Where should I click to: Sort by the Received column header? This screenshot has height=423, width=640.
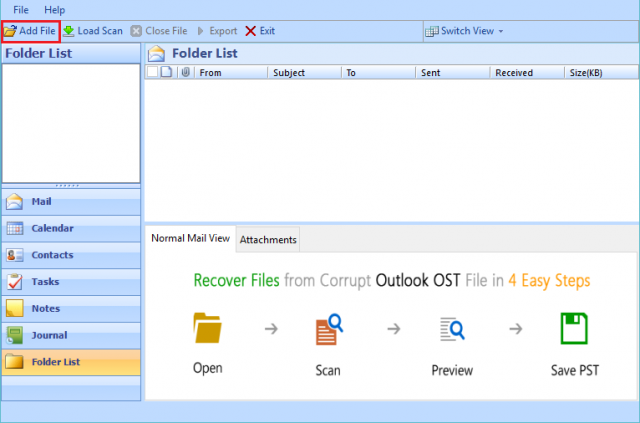[527, 73]
